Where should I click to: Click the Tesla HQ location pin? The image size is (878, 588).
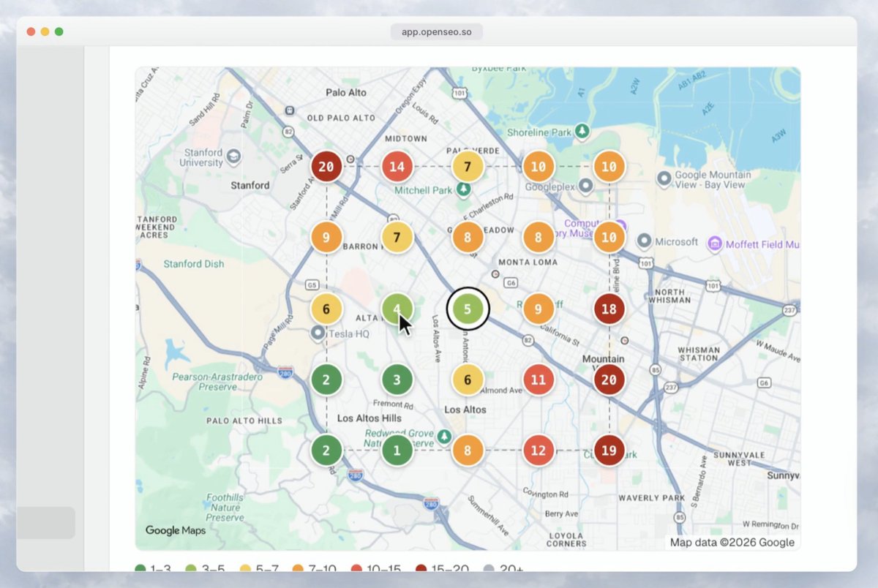pos(318,333)
